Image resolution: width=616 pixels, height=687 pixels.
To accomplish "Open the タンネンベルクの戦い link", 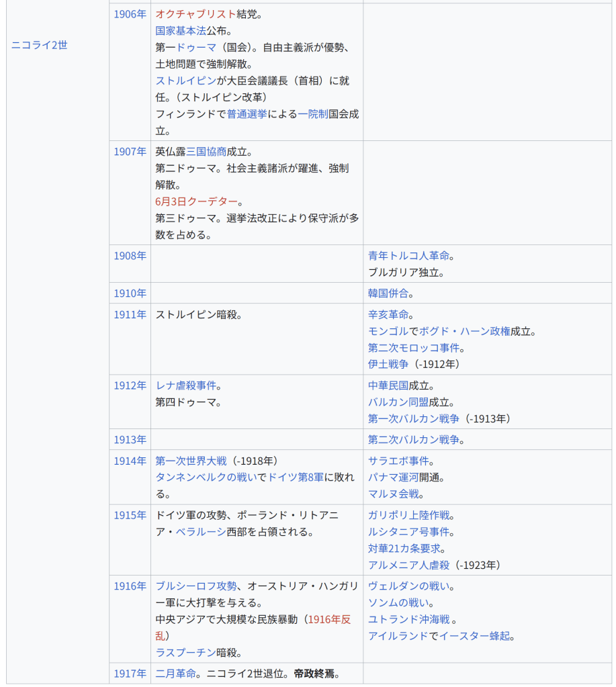I will pos(206,477).
